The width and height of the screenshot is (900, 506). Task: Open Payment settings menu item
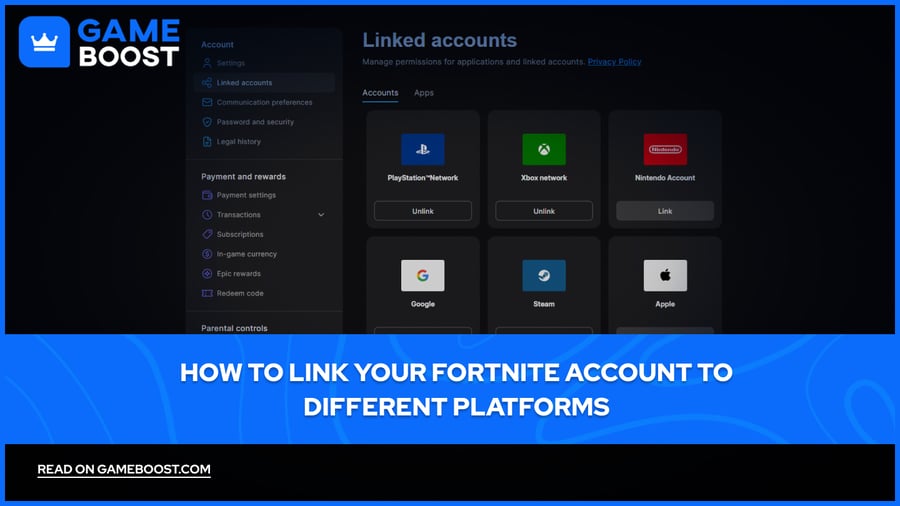(x=246, y=195)
